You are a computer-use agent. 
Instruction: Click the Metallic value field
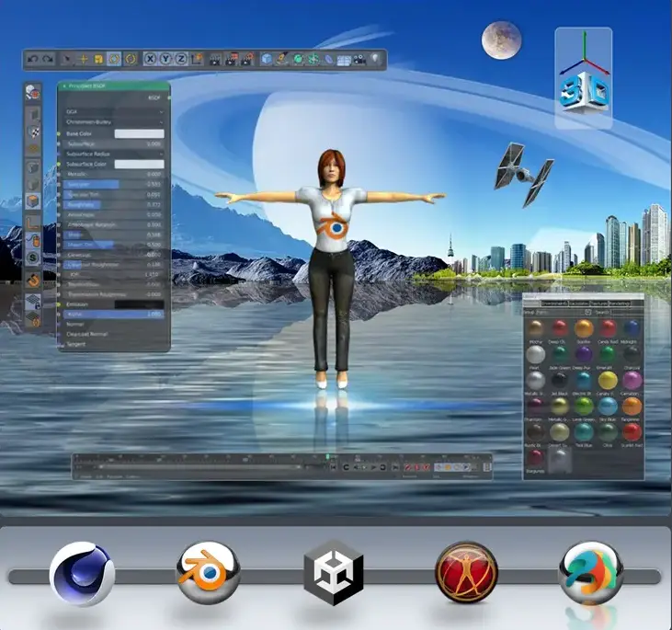click(x=114, y=174)
